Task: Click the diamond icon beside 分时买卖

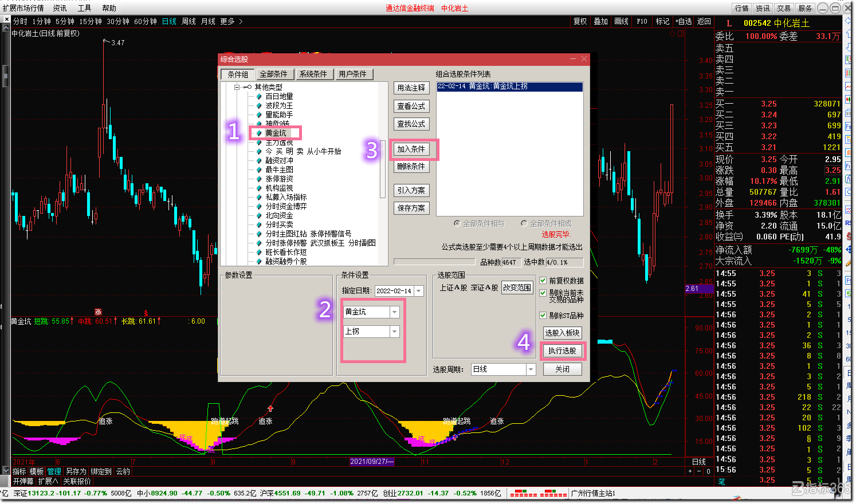Action: point(259,225)
